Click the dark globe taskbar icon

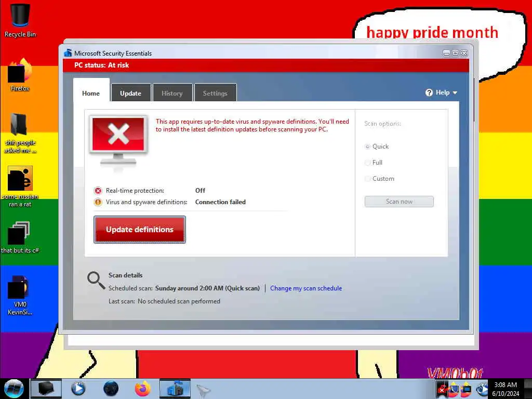coord(111,389)
